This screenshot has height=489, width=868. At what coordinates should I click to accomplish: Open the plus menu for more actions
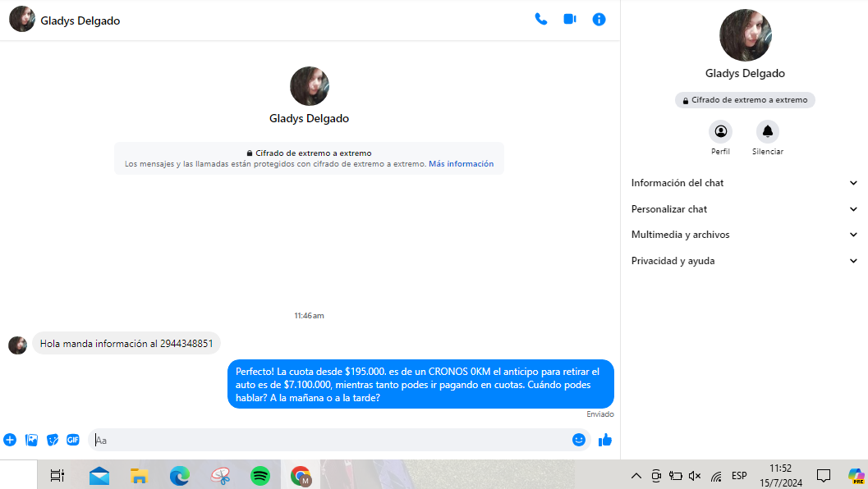[10, 440]
